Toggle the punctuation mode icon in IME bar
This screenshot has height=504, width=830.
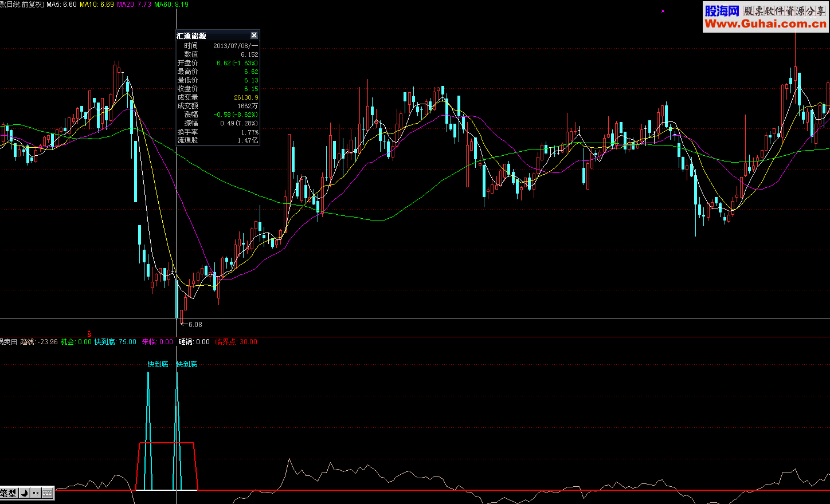[x=36, y=493]
